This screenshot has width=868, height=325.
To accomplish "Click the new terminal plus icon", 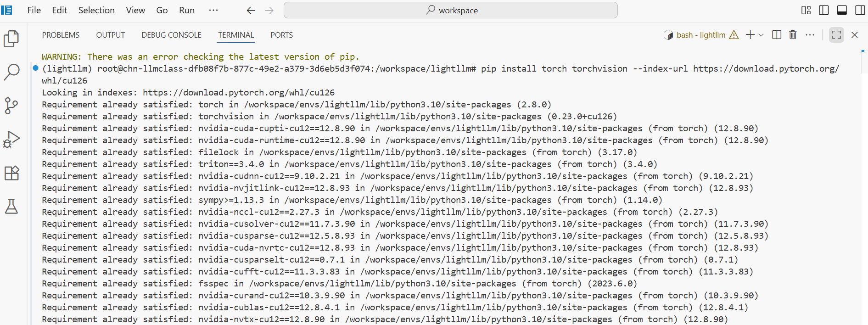I will coord(750,35).
